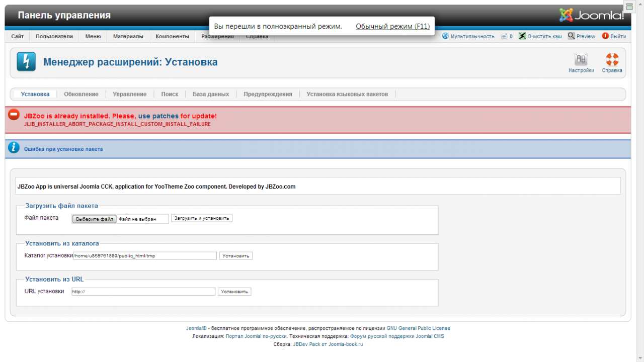The image size is (644, 362).
Task: Open the GNU General Public License link
Action: tap(418, 328)
